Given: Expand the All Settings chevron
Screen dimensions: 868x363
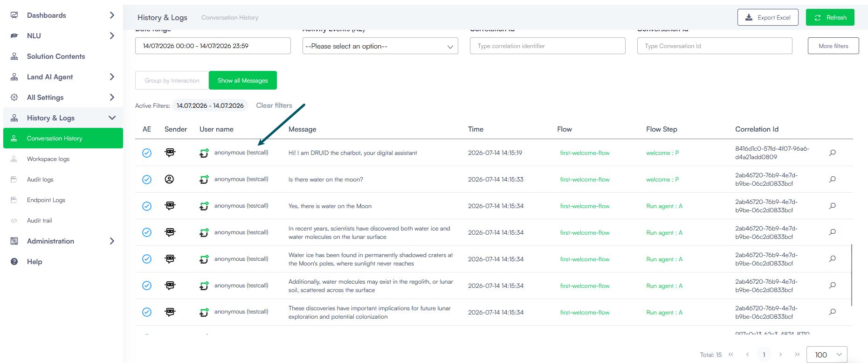Looking at the screenshot, I should (112, 98).
